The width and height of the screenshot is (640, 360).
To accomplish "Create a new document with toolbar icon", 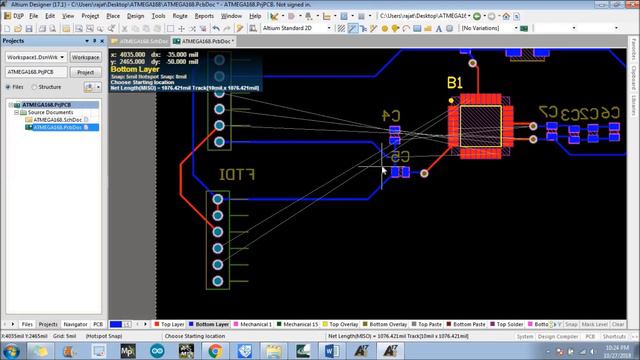I will pos(7,29).
